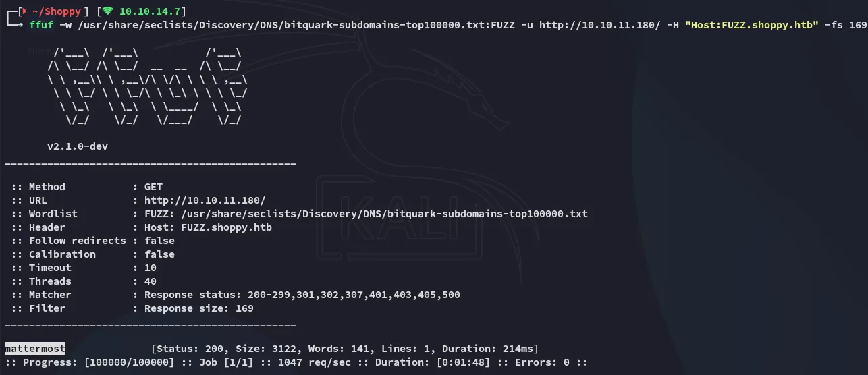Open the http://10.10.11.180/ URL in the config list
The width and height of the screenshot is (868, 375).
[x=205, y=200]
